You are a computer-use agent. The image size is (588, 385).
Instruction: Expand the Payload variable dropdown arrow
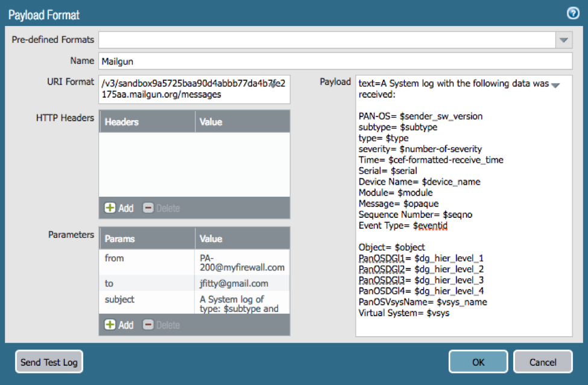tap(555, 85)
